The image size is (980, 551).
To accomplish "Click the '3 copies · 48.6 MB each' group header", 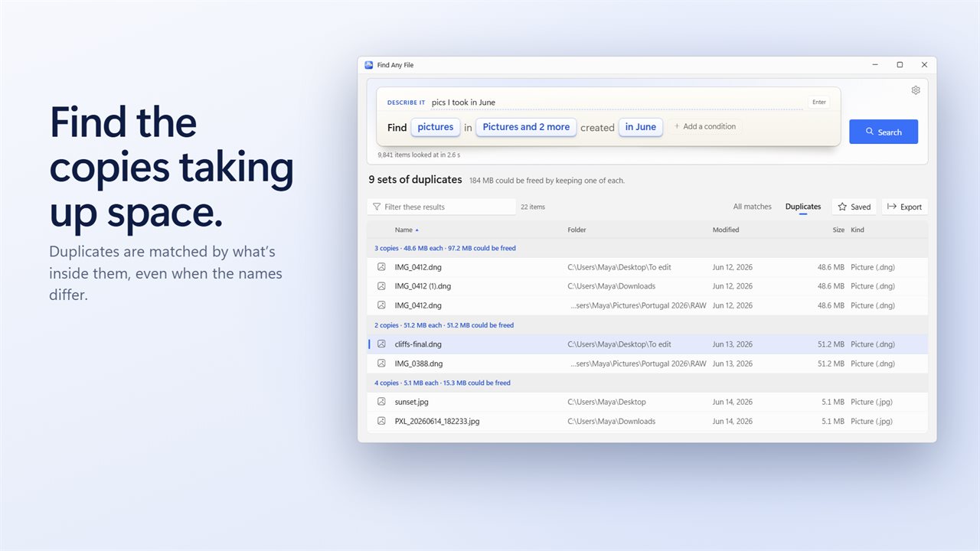I will [x=647, y=248].
